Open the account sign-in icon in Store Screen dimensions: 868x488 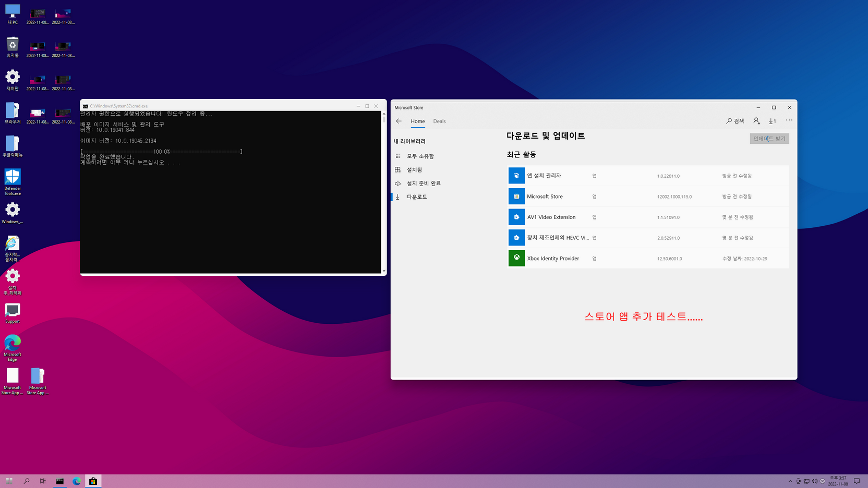756,121
